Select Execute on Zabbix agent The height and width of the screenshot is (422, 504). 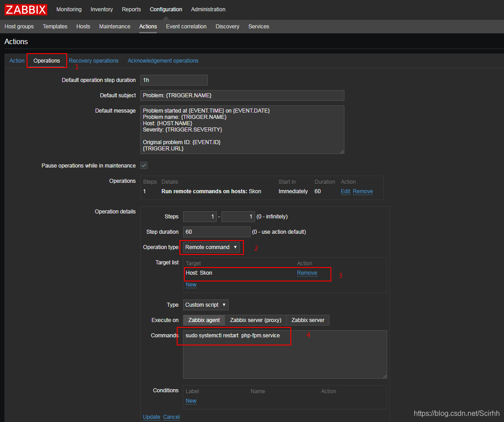pyautogui.click(x=204, y=320)
